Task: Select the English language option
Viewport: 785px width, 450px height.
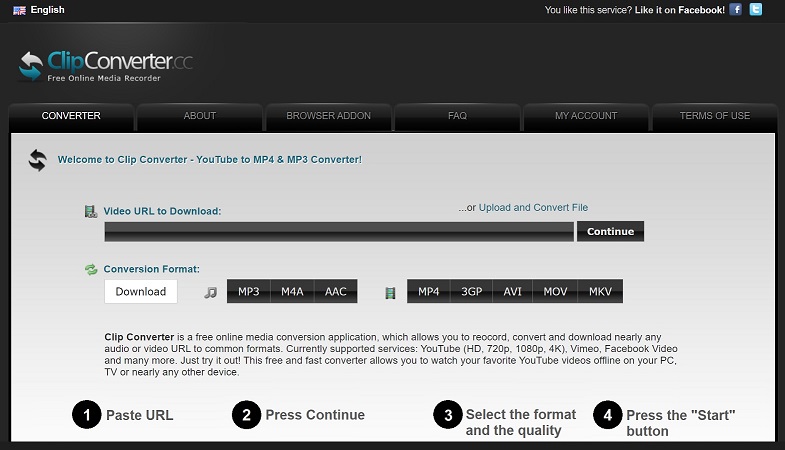Action: click(48, 10)
